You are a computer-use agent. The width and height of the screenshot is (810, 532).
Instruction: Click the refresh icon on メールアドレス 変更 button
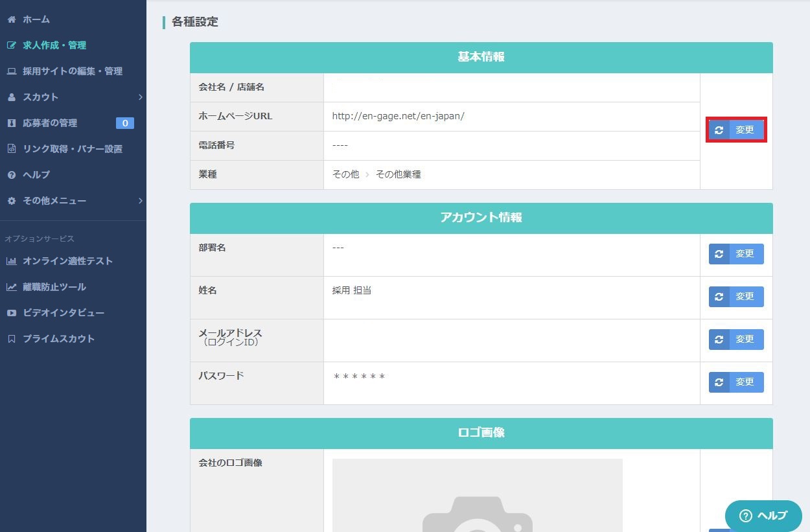point(719,340)
